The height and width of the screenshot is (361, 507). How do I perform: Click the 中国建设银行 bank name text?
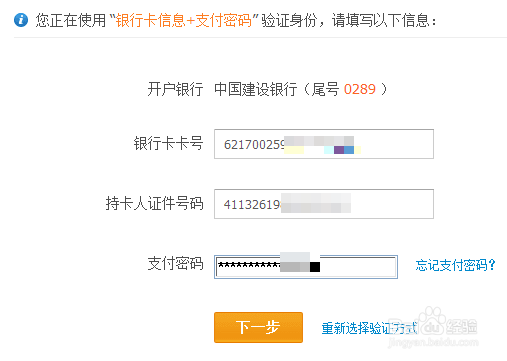(x=255, y=89)
